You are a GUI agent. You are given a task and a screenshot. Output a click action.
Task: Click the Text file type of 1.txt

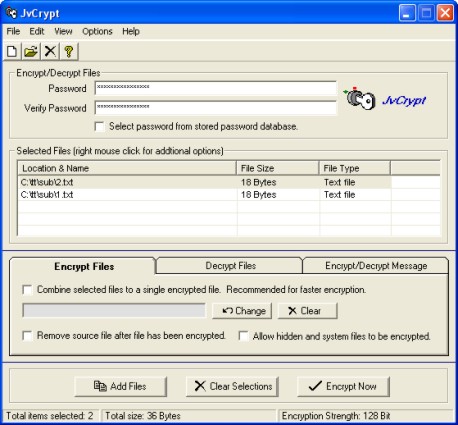coord(339,195)
